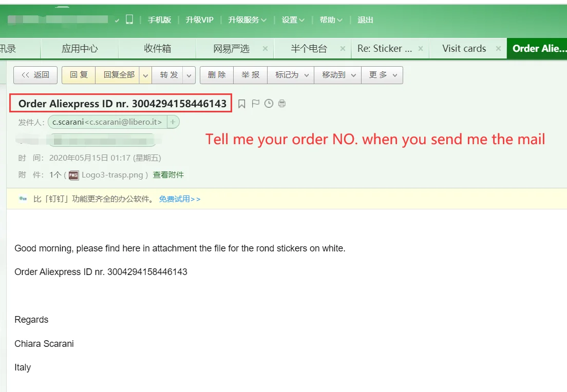Click the Logo3-trasp.png attachment icon
This screenshot has width=567, height=392.
point(73,175)
